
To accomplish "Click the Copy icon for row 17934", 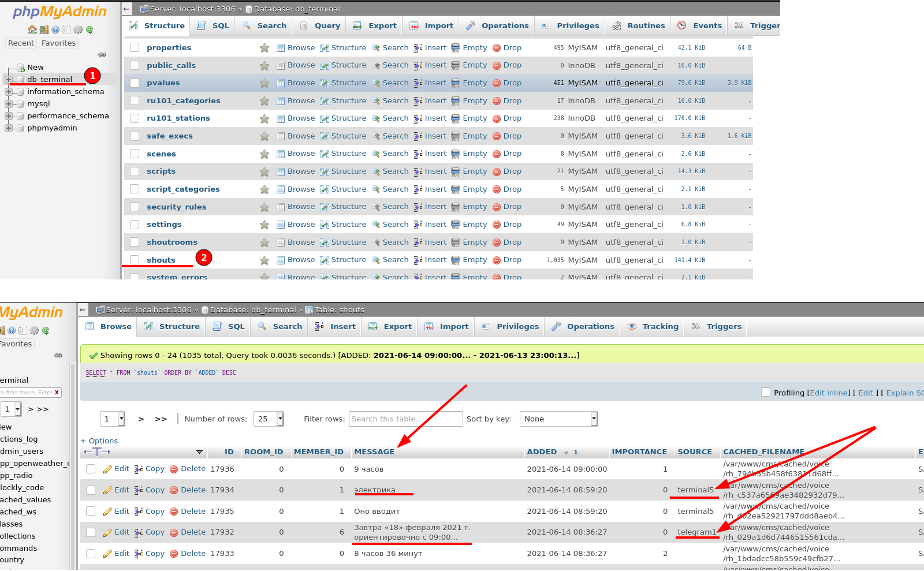I will 139,490.
